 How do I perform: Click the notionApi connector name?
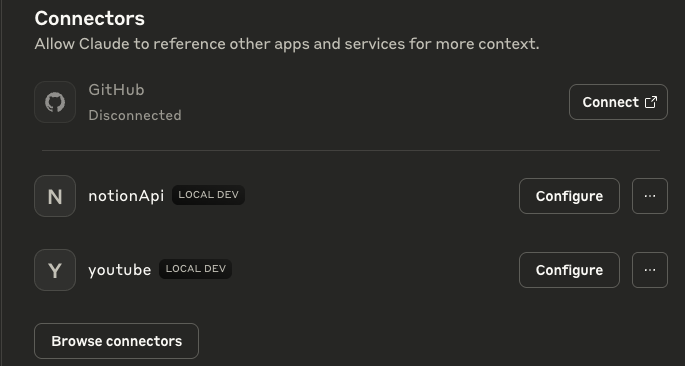click(x=126, y=196)
